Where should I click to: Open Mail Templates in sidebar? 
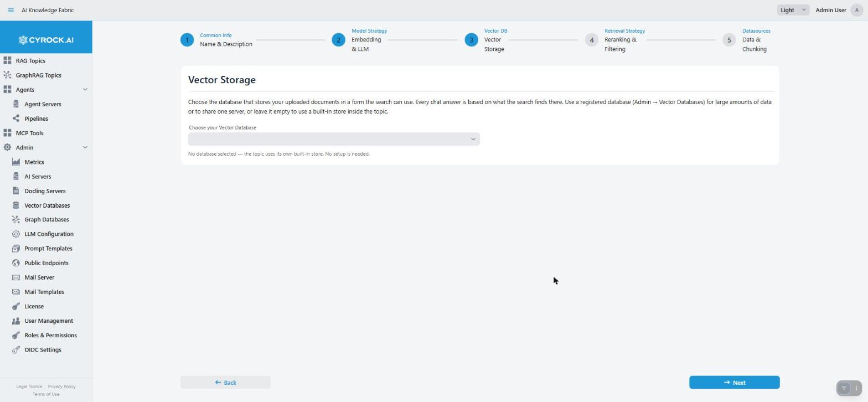[x=44, y=292]
